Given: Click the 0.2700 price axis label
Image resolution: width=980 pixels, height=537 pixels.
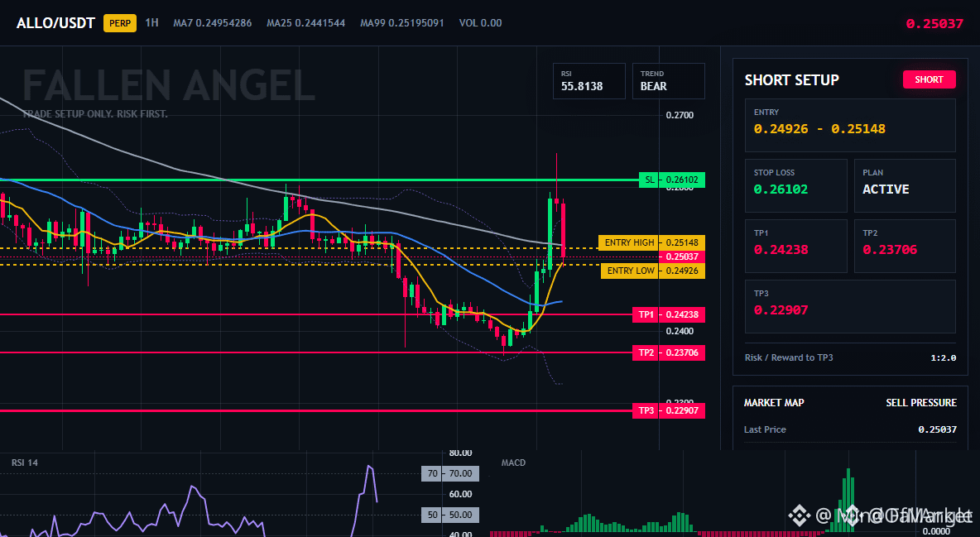Looking at the screenshot, I should (x=680, y=115).
